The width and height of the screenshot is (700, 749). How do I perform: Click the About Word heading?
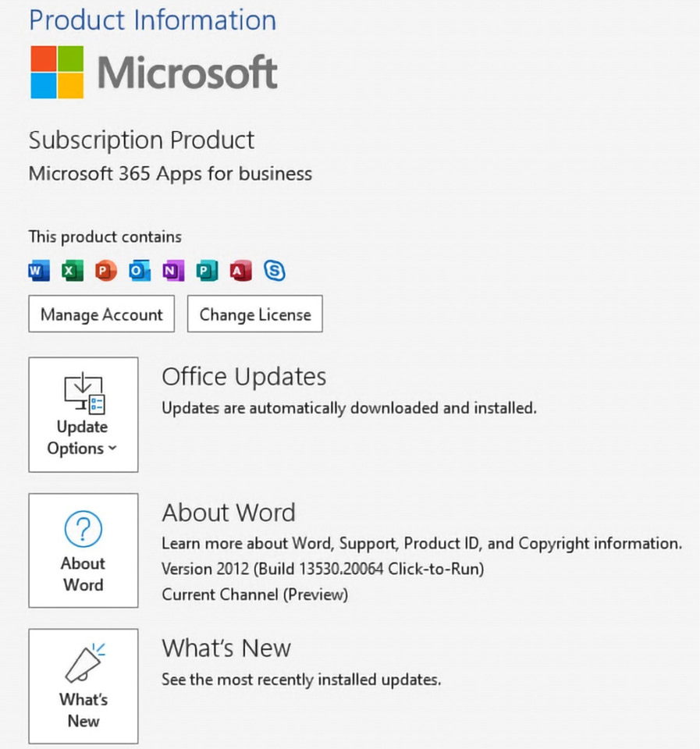click(229, 513)
